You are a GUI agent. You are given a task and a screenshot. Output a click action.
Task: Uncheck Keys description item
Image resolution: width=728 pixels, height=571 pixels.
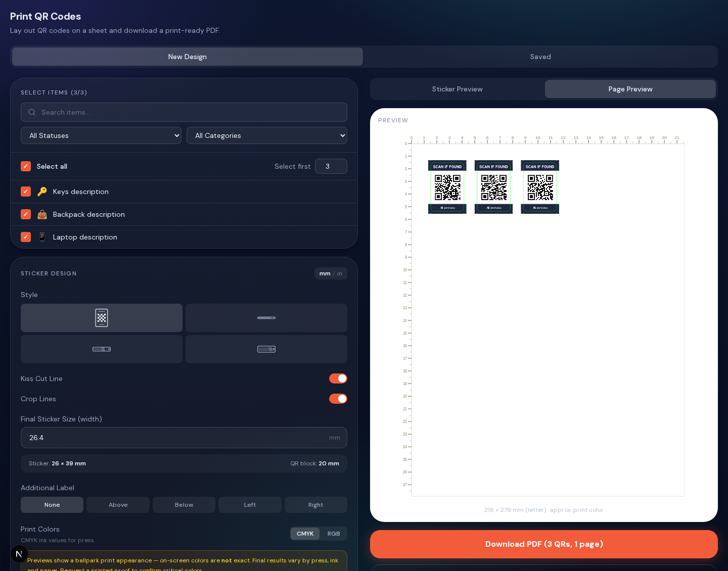click(x=26, y=192)
